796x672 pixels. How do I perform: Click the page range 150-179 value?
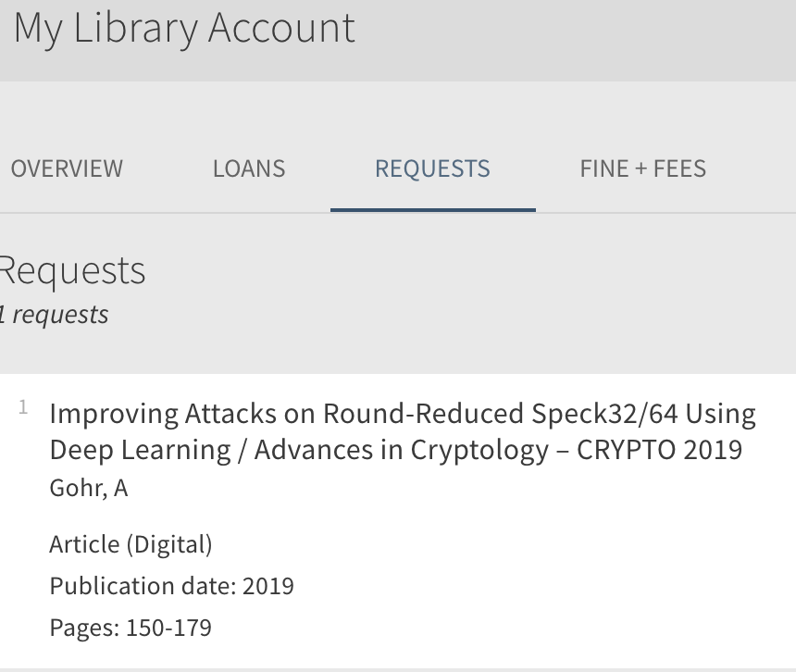pyautogui.click(x=168, y=628)
